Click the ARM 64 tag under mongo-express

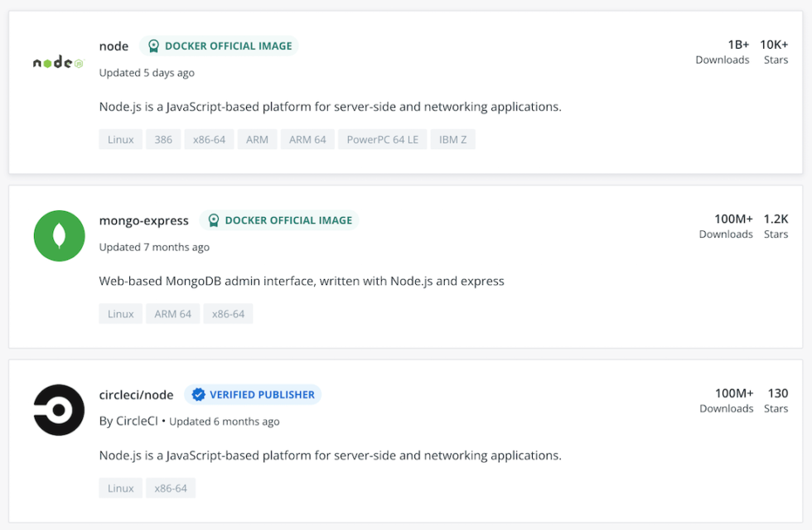click(172, 313)
